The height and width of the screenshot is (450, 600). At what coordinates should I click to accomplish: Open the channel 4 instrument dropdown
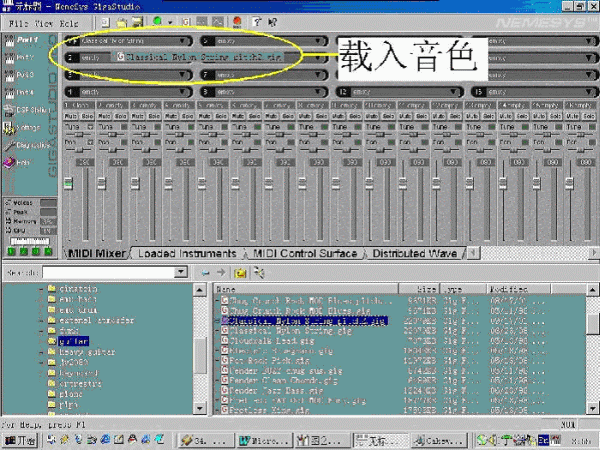tap(183, 92)
